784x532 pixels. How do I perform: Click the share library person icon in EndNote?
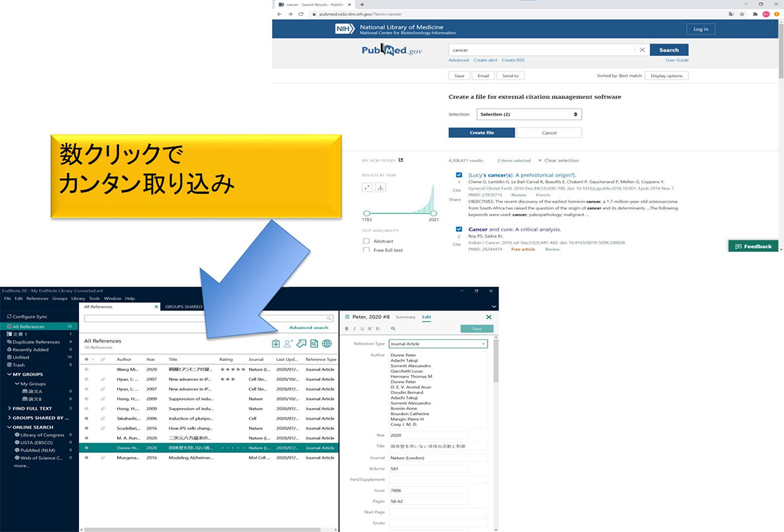(x=289, y=344)
